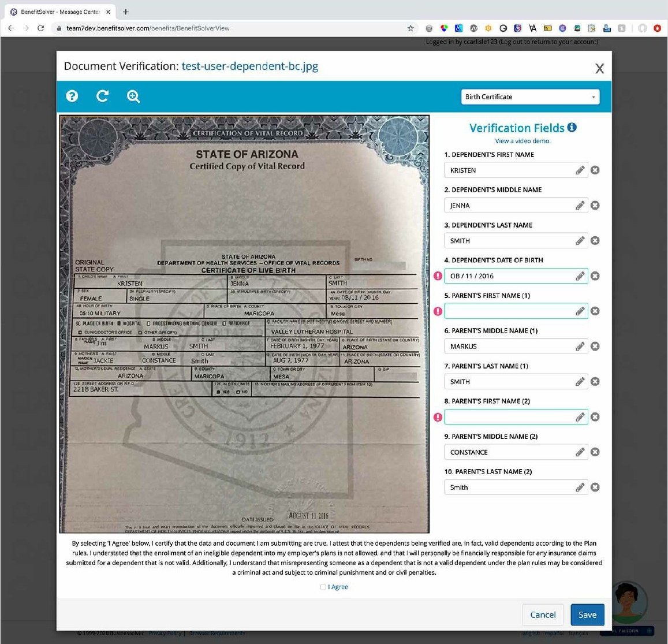
Task: Edit Dependent's First Name with the pencil icon
Action: [x=580, y=170]
